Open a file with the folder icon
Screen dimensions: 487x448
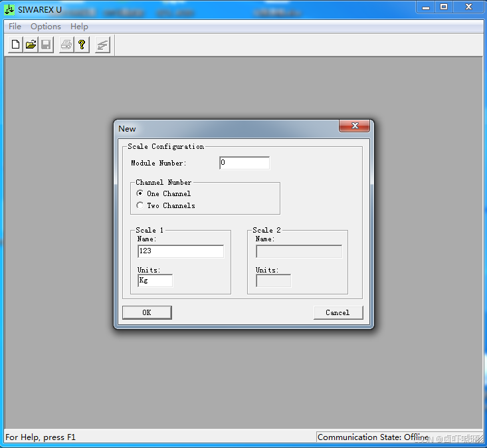[31, 45]
